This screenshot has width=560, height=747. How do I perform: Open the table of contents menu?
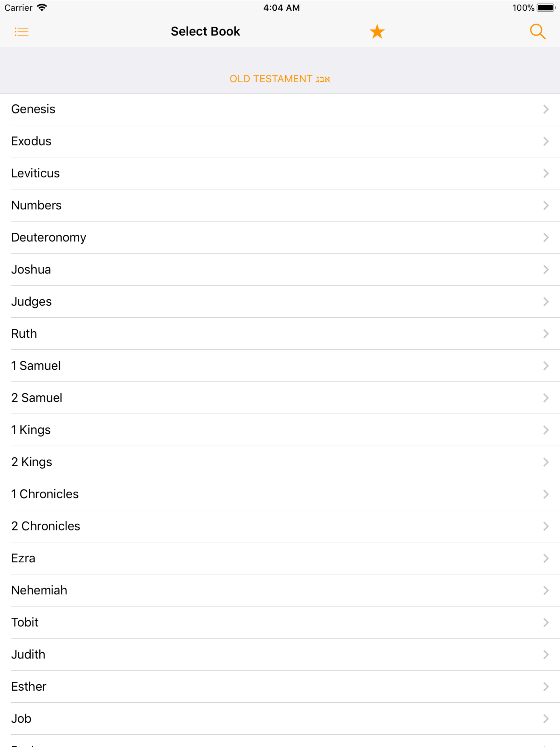coord(22,31)
